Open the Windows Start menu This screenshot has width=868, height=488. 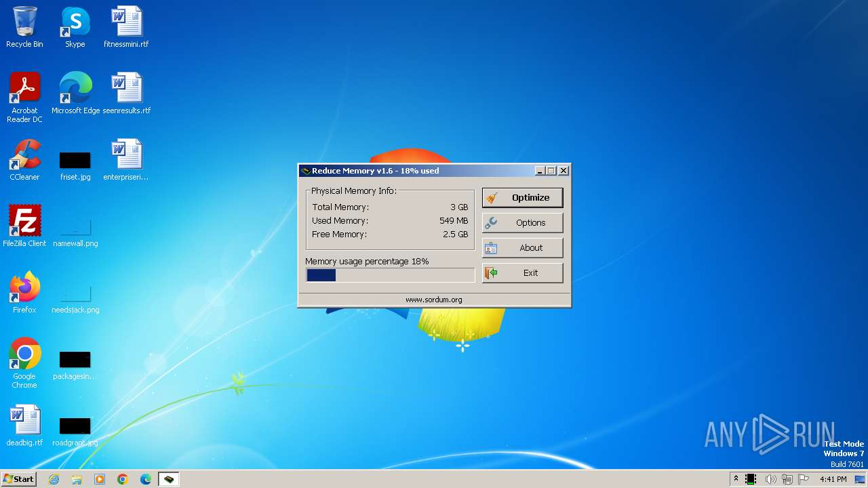[x=18, y=479]
